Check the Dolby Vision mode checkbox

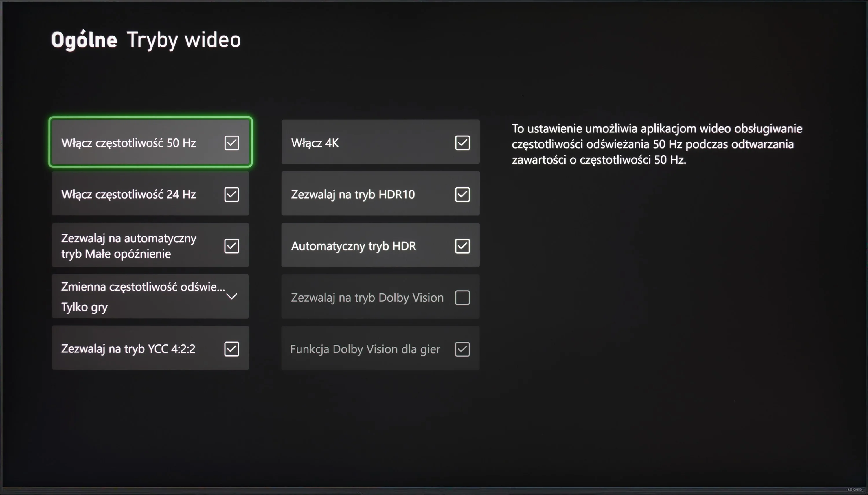tap(462, 298)
